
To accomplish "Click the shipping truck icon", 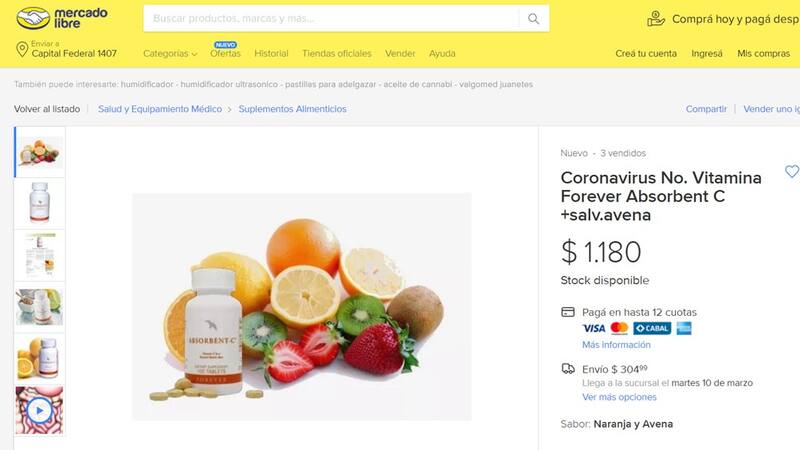I will click(568, 369).
